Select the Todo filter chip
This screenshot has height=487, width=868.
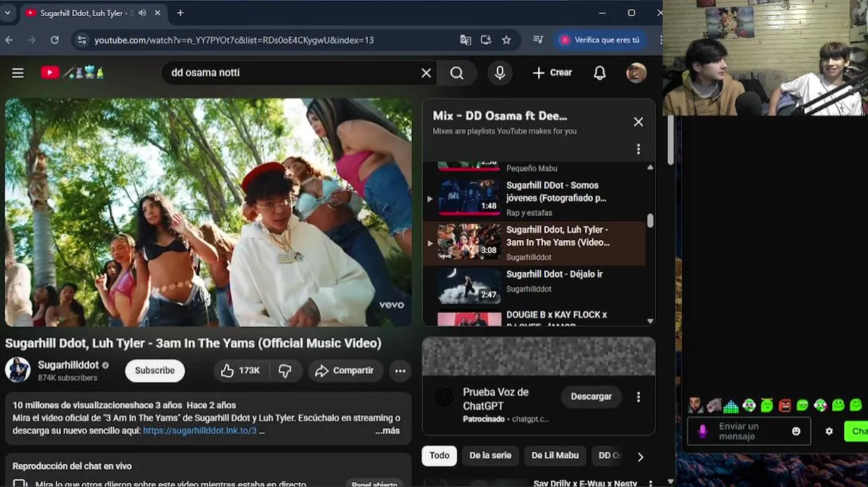439,455
